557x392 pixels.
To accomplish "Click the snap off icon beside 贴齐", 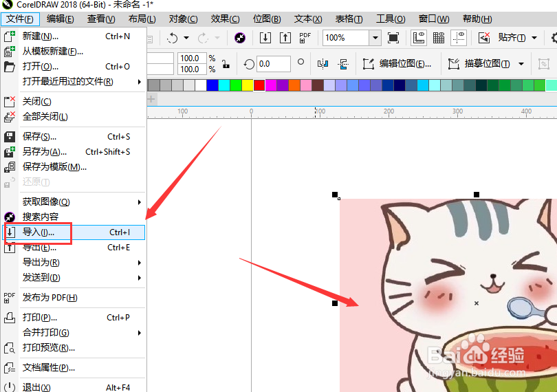I will coord(484,38).
